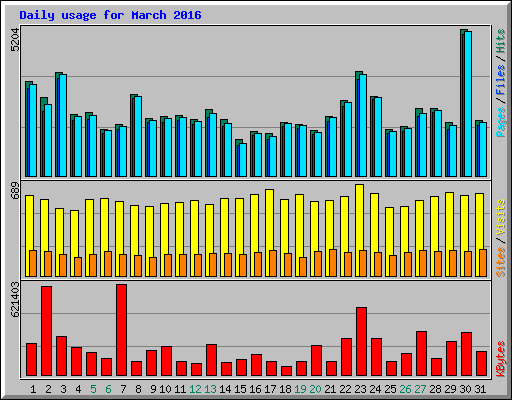The height and width of the screenshot is (400, 512).
Task: Select day 7 on the x-axis
Action: point(123,389)
